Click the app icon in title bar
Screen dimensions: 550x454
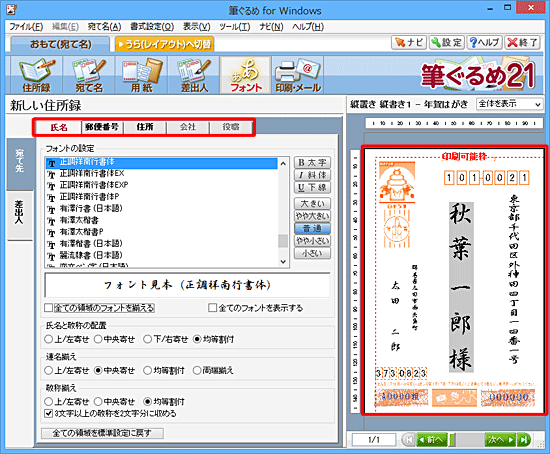[x=12, y=9]
